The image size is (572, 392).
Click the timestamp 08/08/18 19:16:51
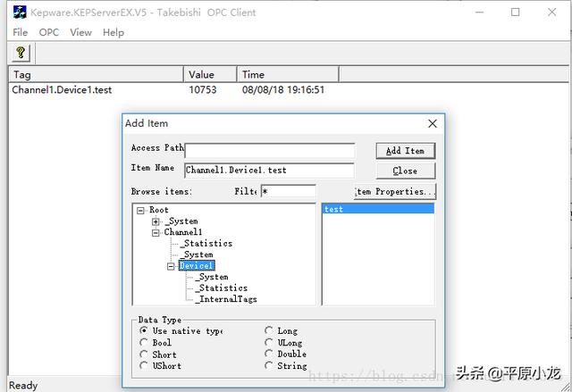click(283, 90)
